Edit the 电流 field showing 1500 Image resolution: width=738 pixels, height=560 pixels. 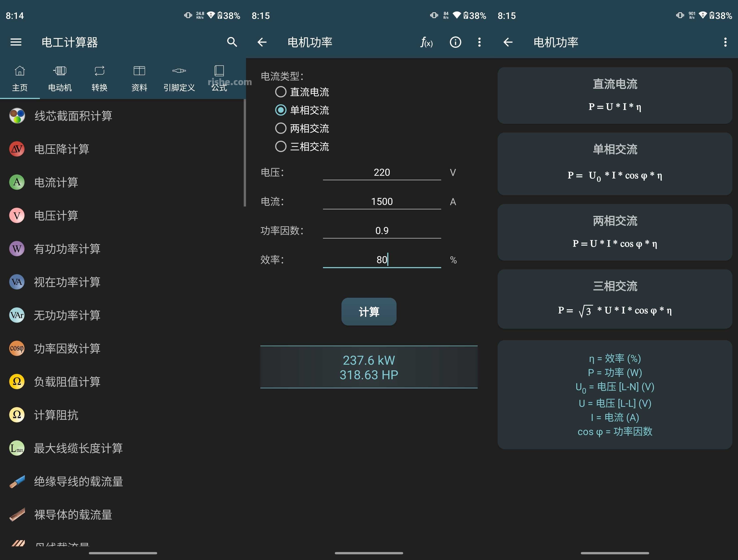[x=382, y=201]
